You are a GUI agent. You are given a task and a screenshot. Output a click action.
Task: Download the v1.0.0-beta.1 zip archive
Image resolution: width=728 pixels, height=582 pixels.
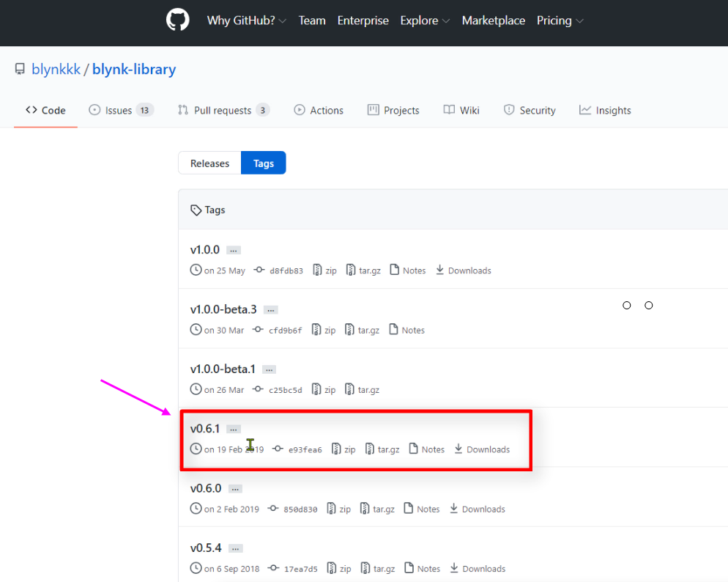click(x=324, y=390)
